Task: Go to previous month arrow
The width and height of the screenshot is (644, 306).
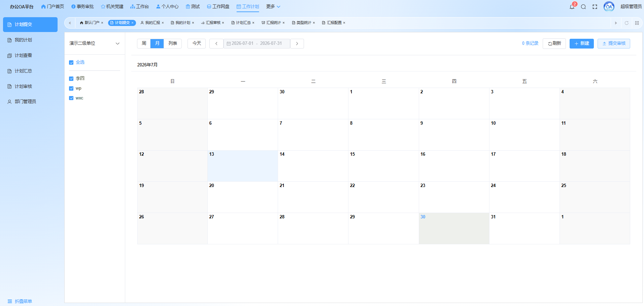Action: [216, 43]
